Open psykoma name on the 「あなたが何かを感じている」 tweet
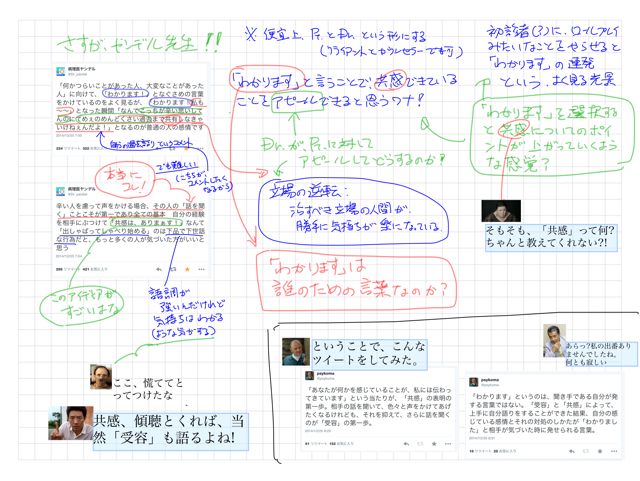 pos(326,374)
